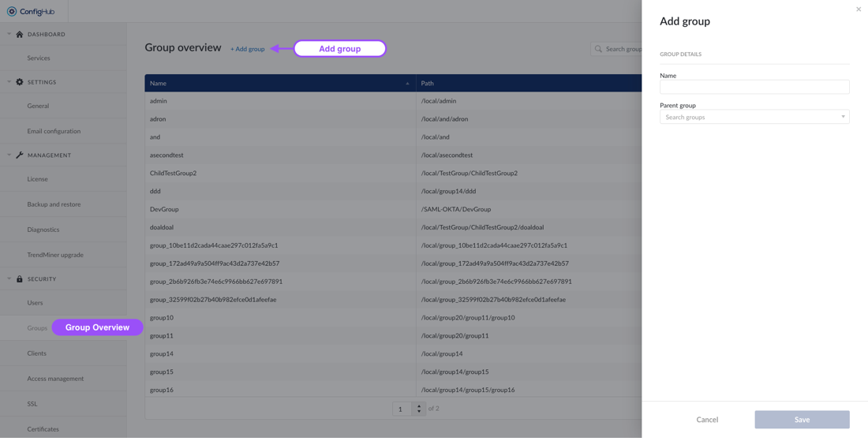Click the Management wrench icon
Screen dimensions: 868x441
pos(20,155)
